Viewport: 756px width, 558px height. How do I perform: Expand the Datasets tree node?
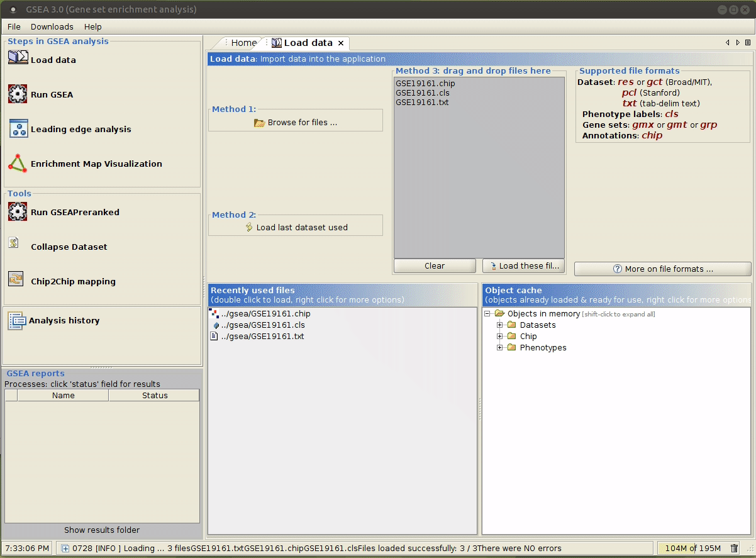click(x=501, y=325)
